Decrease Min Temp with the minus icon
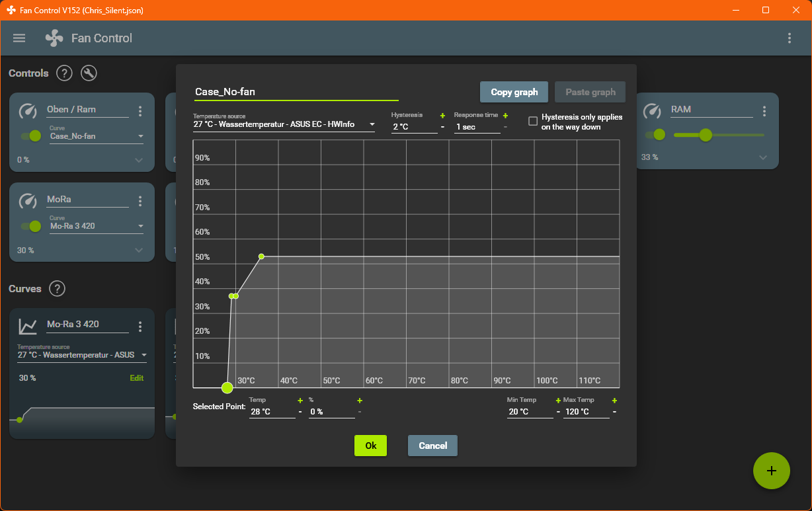Viewport: 812px width, 511px height. click(x=558, y=412)
